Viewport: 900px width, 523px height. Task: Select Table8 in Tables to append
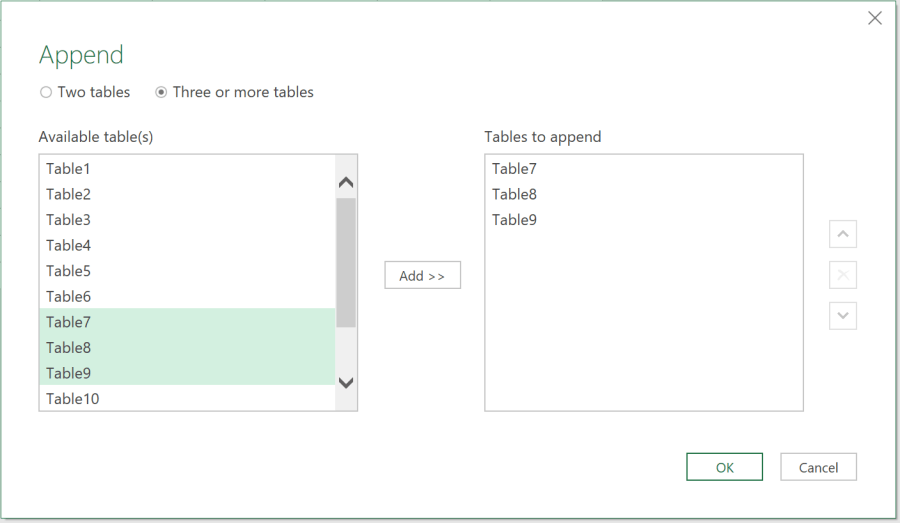(515, 194)
